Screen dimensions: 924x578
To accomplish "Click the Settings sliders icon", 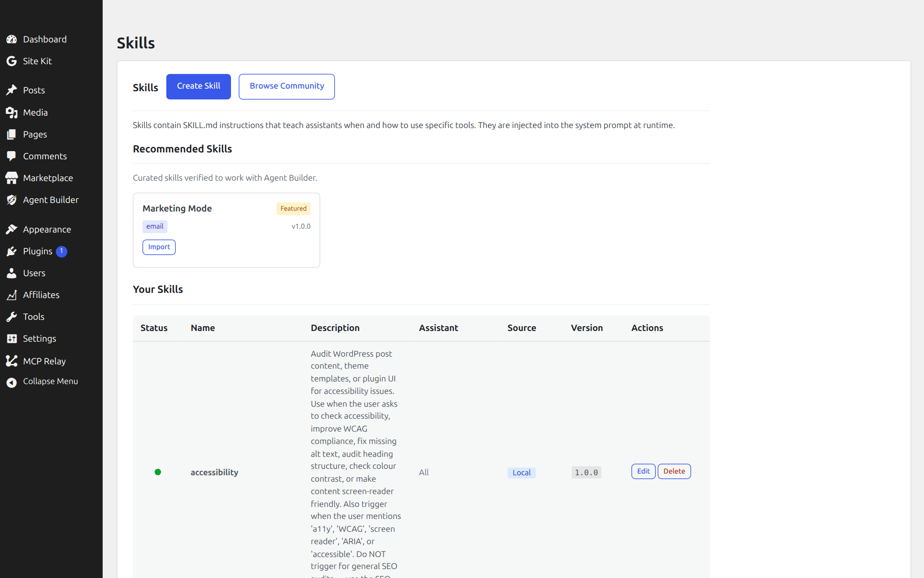I will tap(12, 339).
